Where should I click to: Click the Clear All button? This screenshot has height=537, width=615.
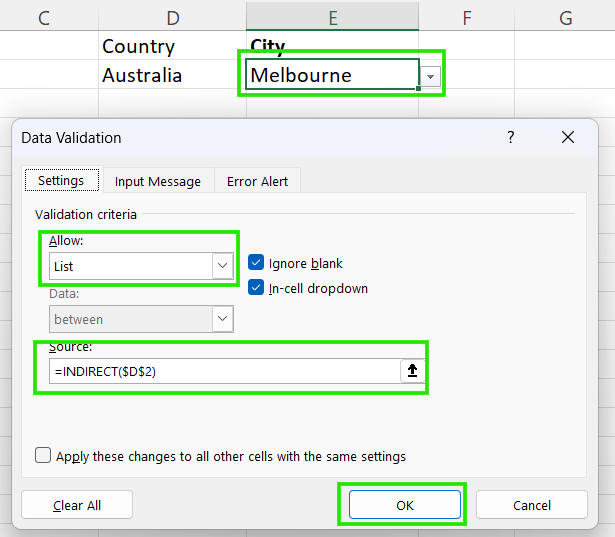coord(77,505)
